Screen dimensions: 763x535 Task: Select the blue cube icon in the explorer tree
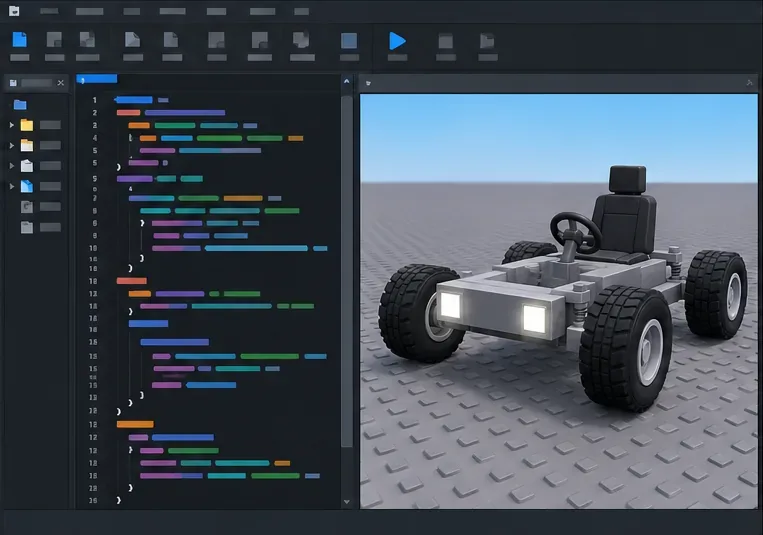click(27, 186)
